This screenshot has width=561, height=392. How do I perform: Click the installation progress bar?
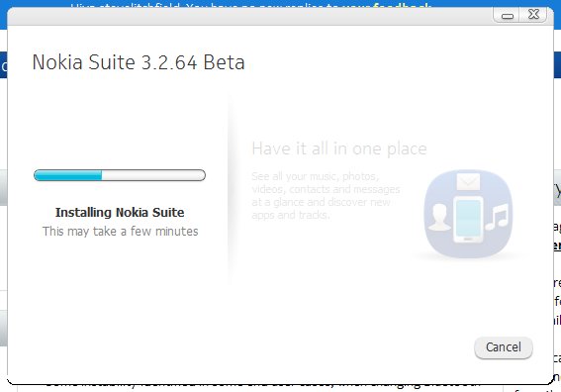120,175
